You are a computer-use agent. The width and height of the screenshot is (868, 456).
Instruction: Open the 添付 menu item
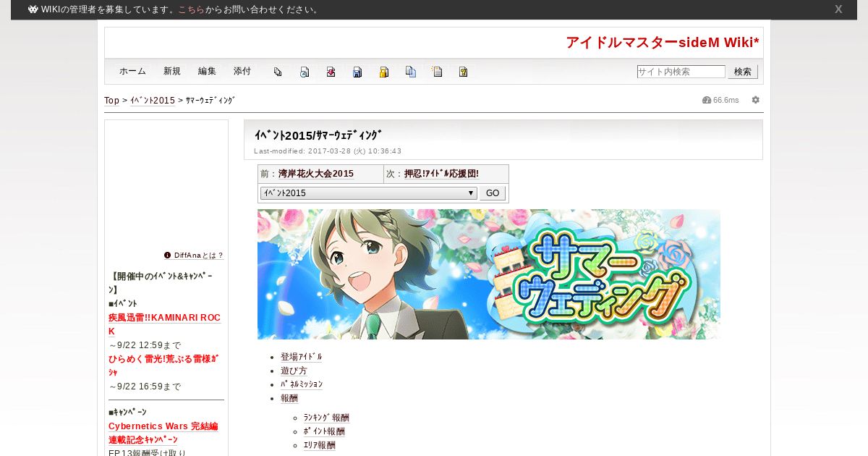pyautogui.click(x=242, y=71)
